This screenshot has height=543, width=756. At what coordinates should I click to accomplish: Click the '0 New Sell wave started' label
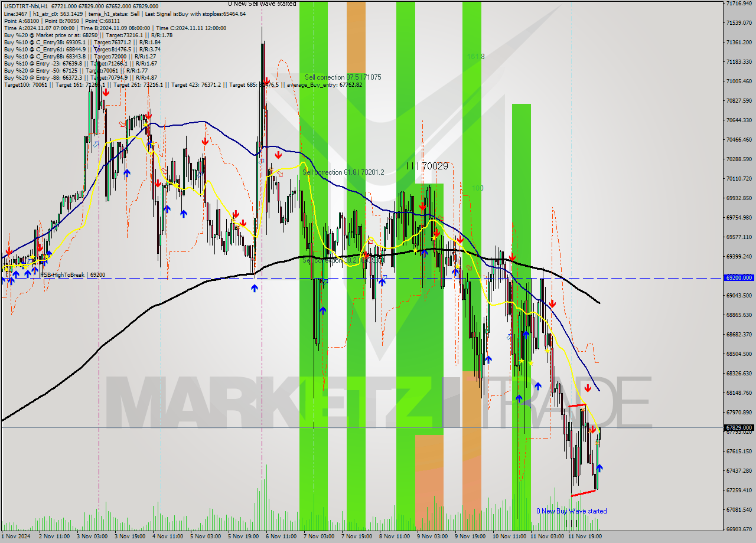coord(262,4)
